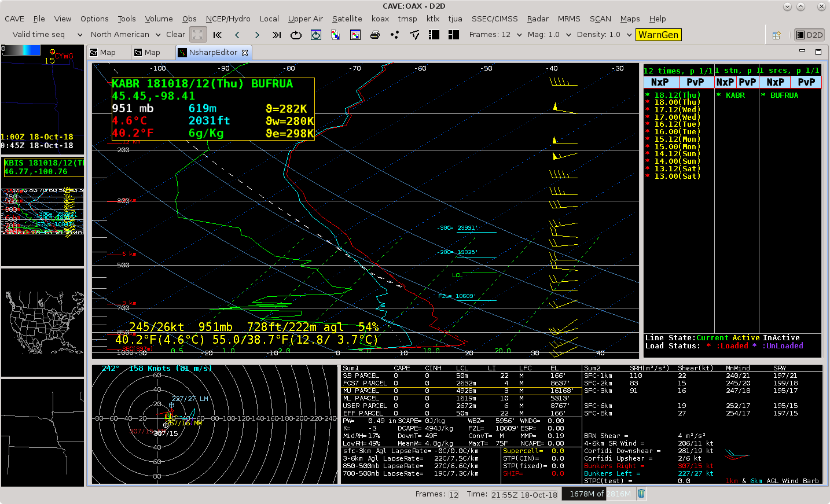Viewport: 830px width, 504px height.
Task: Expand the Frames: 12 dropdown
Action: pos(495,35)
